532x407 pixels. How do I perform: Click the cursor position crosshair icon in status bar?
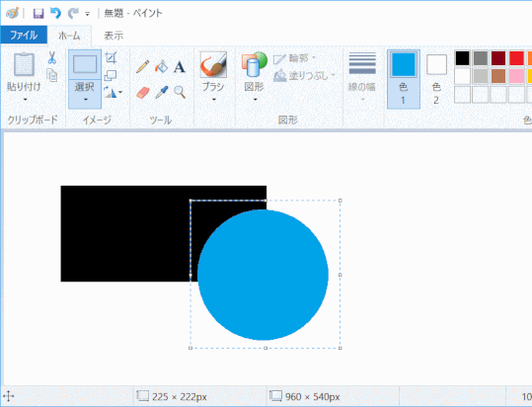(x=9, y=396)
